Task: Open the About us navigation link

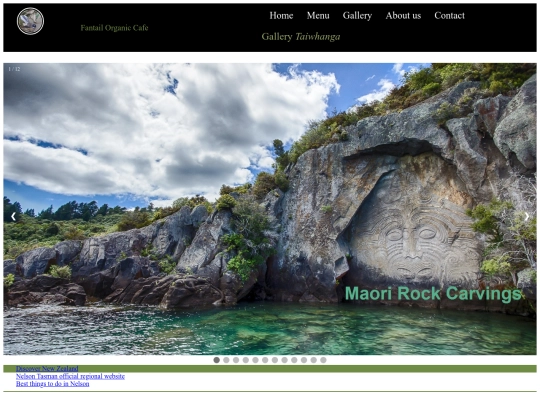Action: pyautogui.click(x=403, y=15)
